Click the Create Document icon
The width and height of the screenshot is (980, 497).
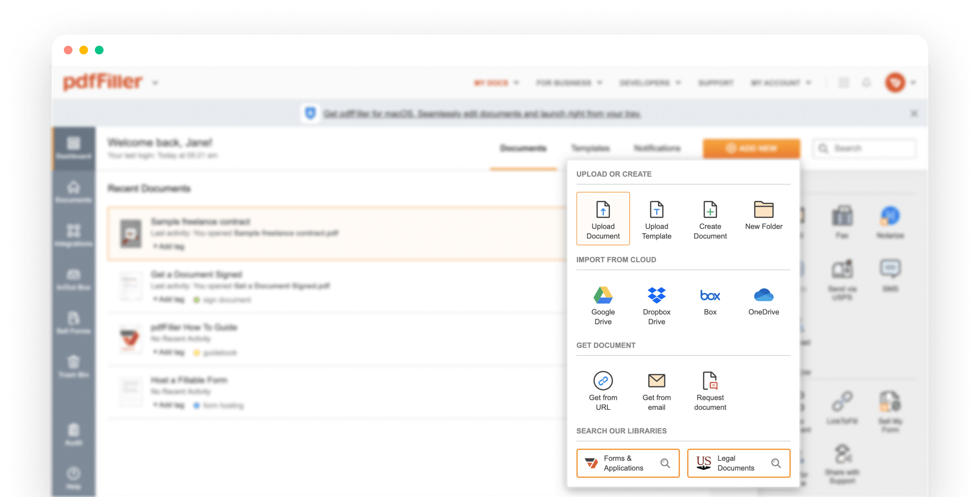[x=709, y=218]
